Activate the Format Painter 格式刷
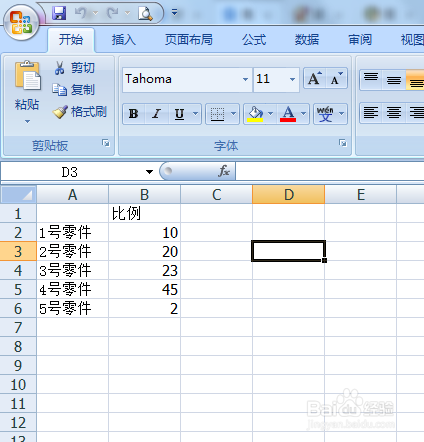424x442 pixels. click(80, 112)
